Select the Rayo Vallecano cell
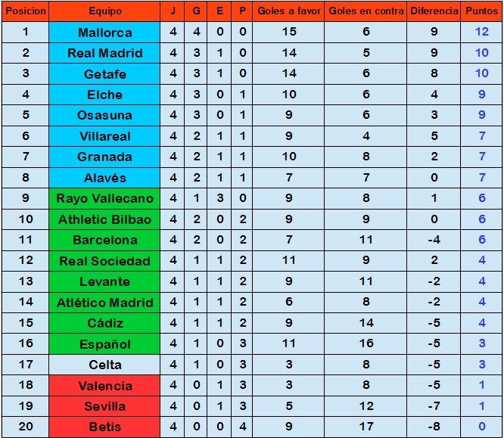Viewport: 504px width, 438px height. [104, 199]
